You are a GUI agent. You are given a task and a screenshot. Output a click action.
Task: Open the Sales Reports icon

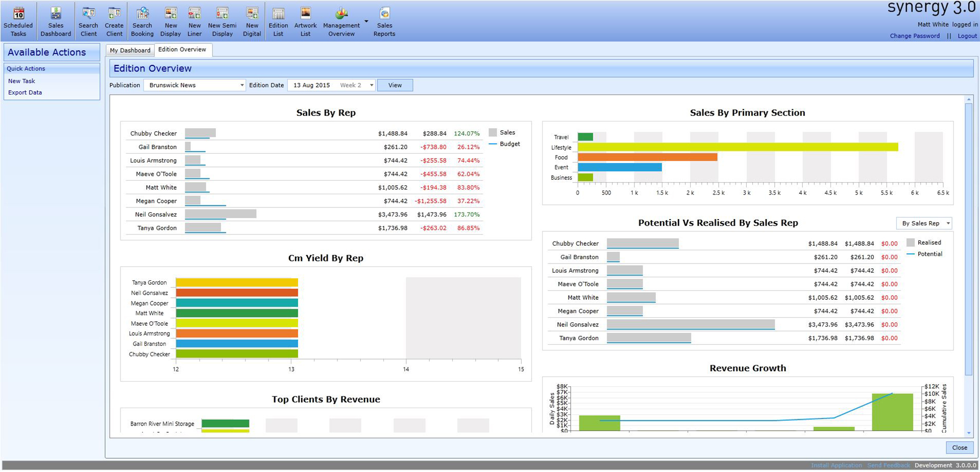coord(384,14)
